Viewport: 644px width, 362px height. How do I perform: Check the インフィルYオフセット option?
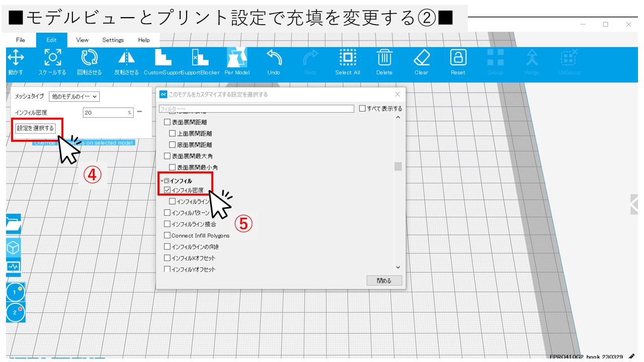tap(168, 269)
